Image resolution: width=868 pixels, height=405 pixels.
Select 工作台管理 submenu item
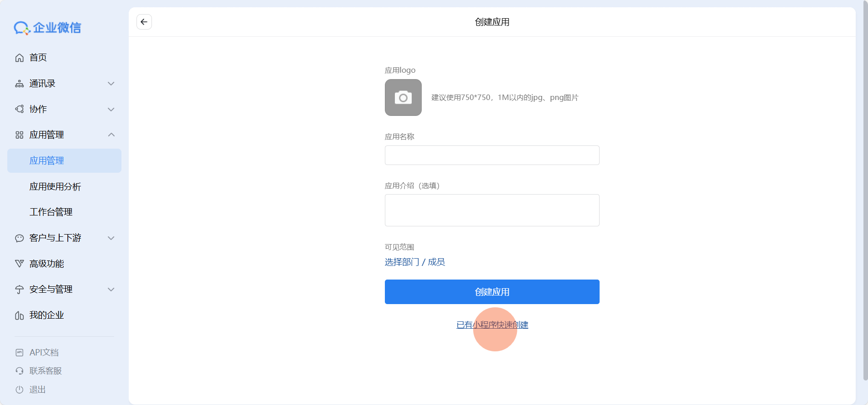click(x=51, y=212)
